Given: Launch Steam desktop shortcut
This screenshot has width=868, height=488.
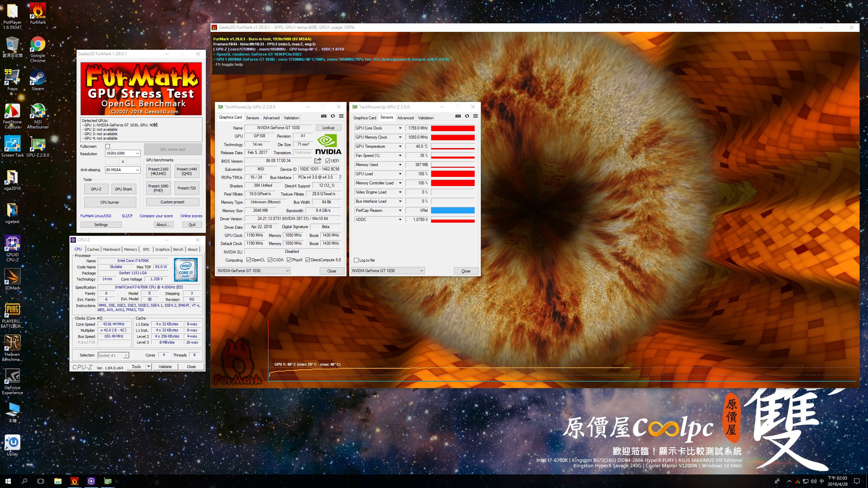Looking at the screenshot, I should (38, 80).
